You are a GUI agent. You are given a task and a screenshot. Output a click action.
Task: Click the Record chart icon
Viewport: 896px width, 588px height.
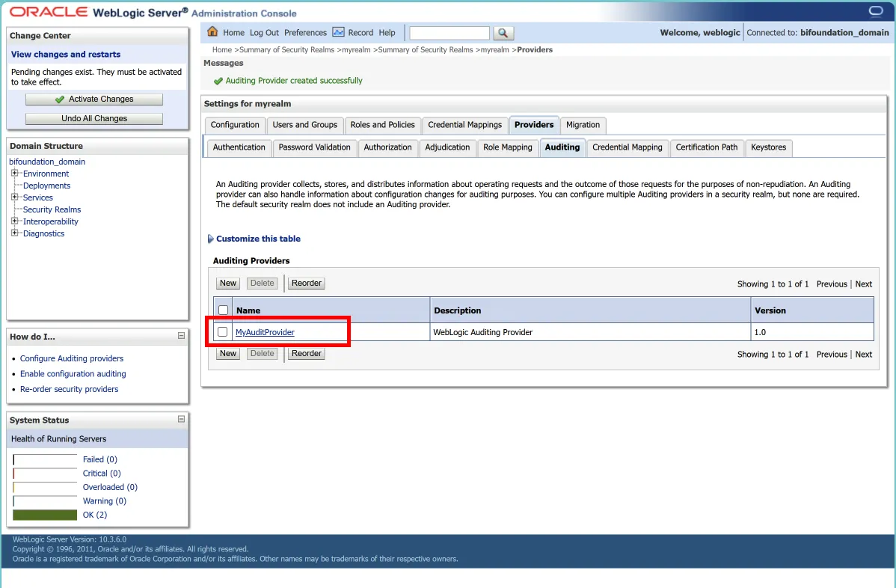[338, 32]
